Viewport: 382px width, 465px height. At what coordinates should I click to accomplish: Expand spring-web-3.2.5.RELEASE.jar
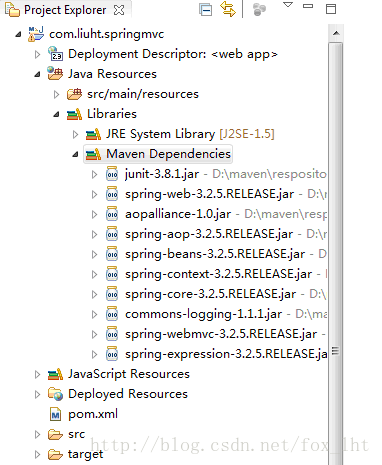[x=94, y=194]
